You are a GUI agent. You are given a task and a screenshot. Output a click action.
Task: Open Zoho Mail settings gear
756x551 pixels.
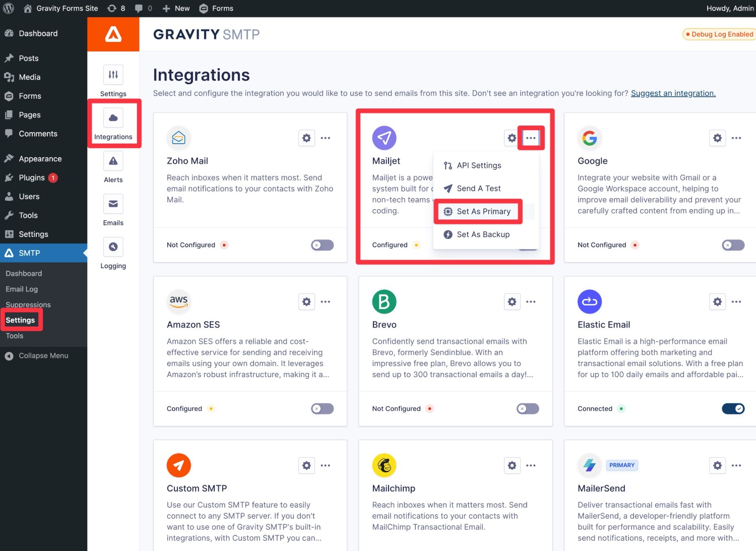tap(306, 138)
